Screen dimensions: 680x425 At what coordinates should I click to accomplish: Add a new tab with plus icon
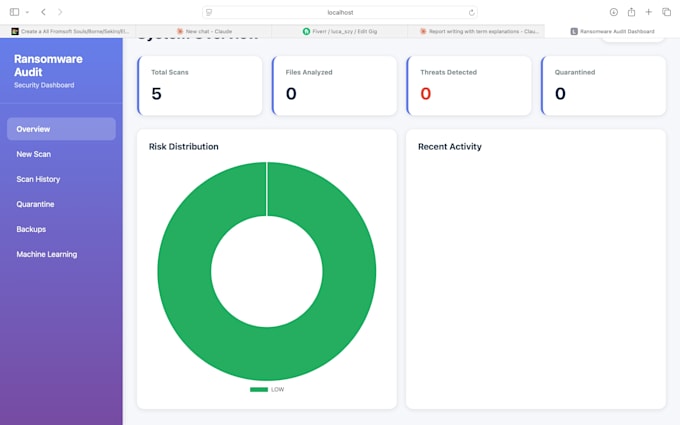pos(648,12)
